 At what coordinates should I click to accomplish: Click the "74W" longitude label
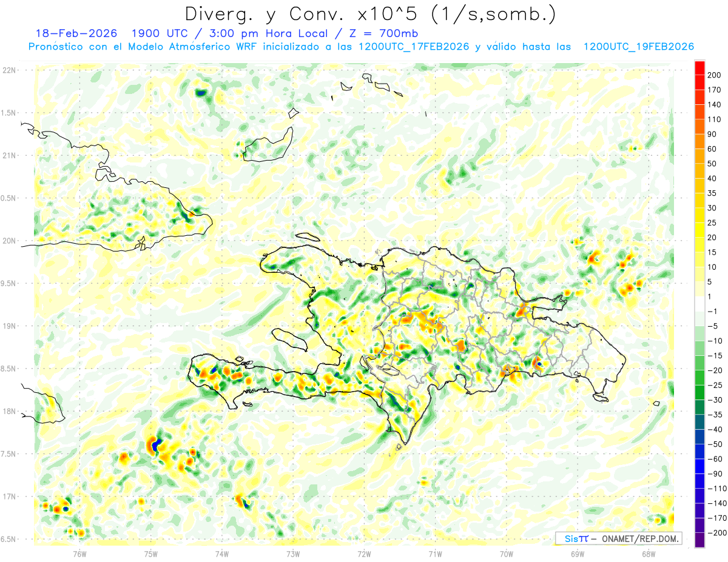222,554
